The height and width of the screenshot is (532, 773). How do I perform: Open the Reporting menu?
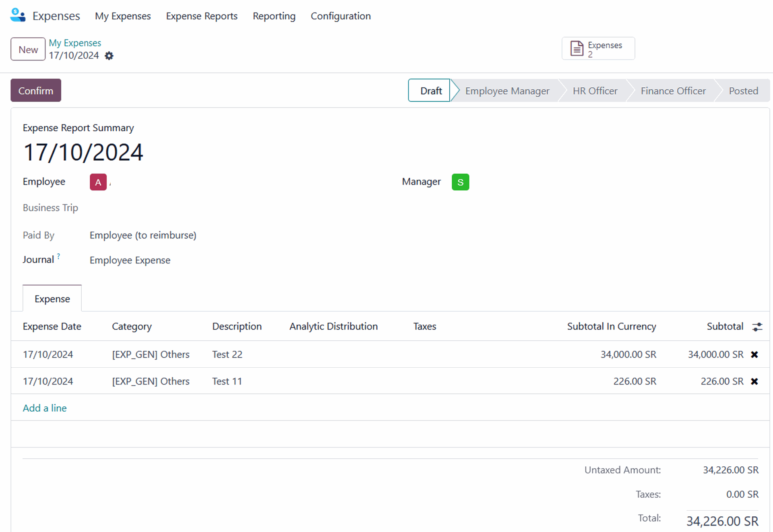point(274,16)
